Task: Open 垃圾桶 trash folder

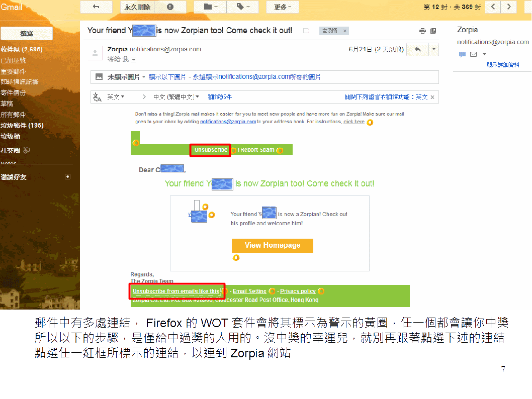Action: point(10,136)
